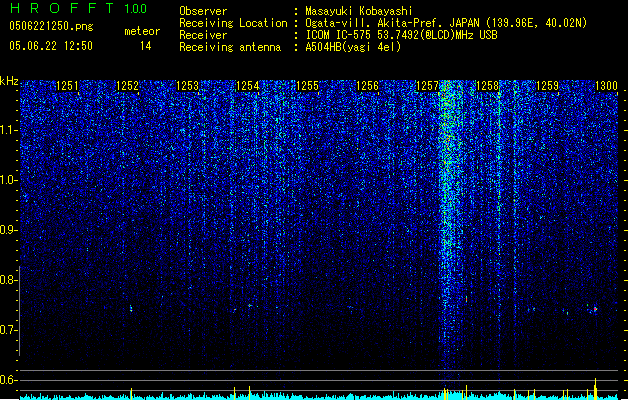Click the "Receiver" field label
The image size is (629, 400).
(x=203, y=35)
